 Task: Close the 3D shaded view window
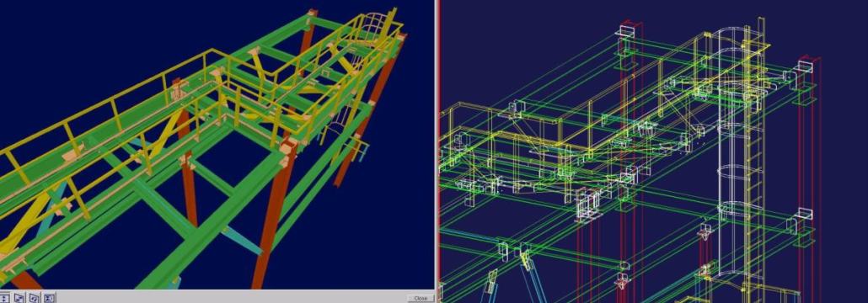[421, 299]
